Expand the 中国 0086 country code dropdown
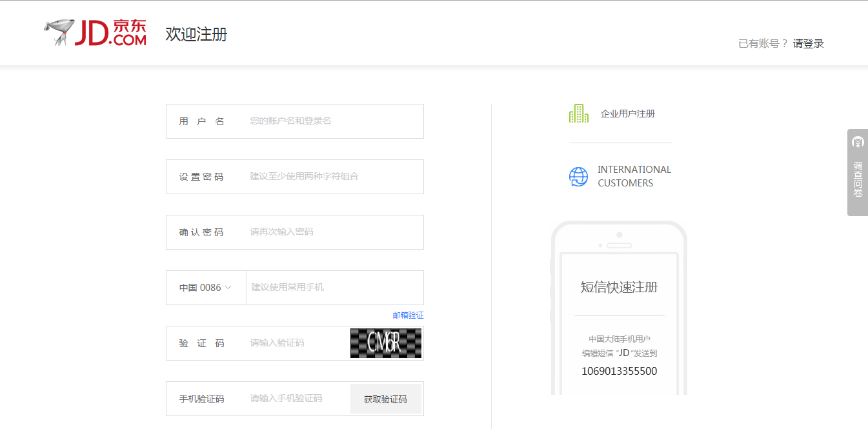Screen dimensions: 868x429 pos(206,288)
